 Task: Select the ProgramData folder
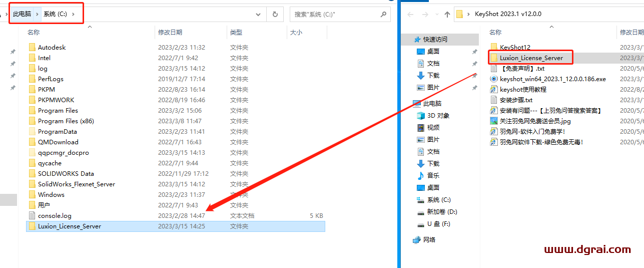coord(58,131)
